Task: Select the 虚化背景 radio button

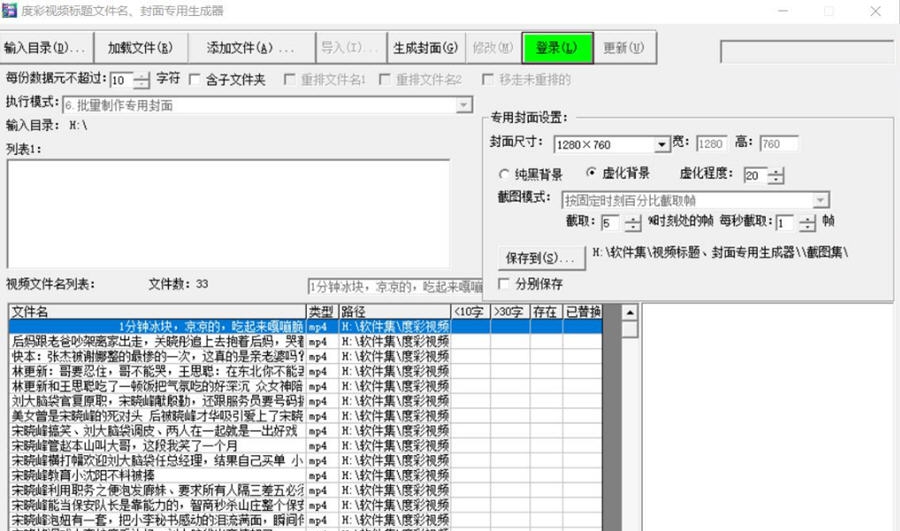Action: coord(591,172)
